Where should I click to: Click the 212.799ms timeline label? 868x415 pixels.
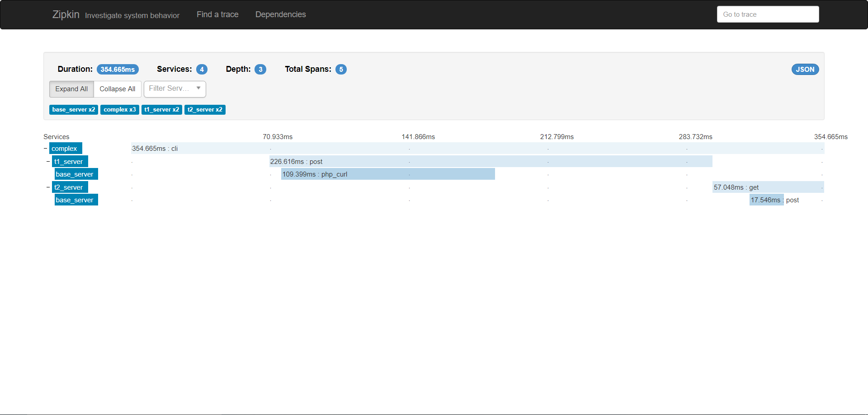point(557,137)
